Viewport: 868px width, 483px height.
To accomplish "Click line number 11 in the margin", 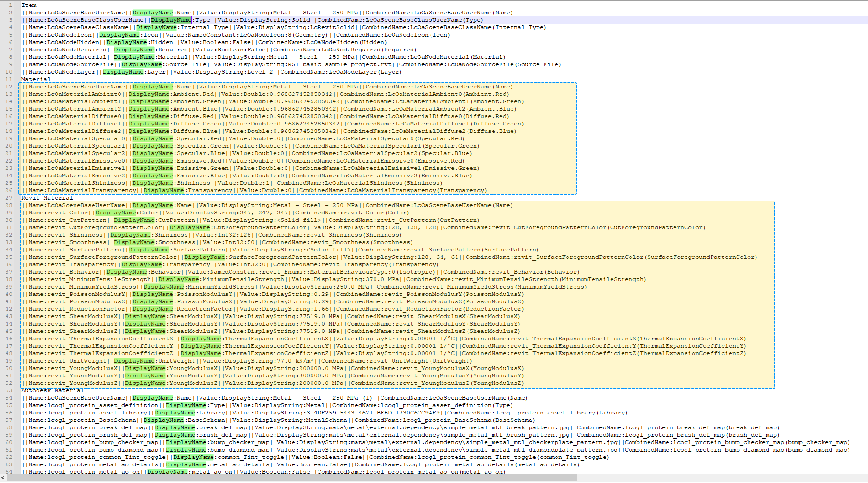I will coord(9,79).
